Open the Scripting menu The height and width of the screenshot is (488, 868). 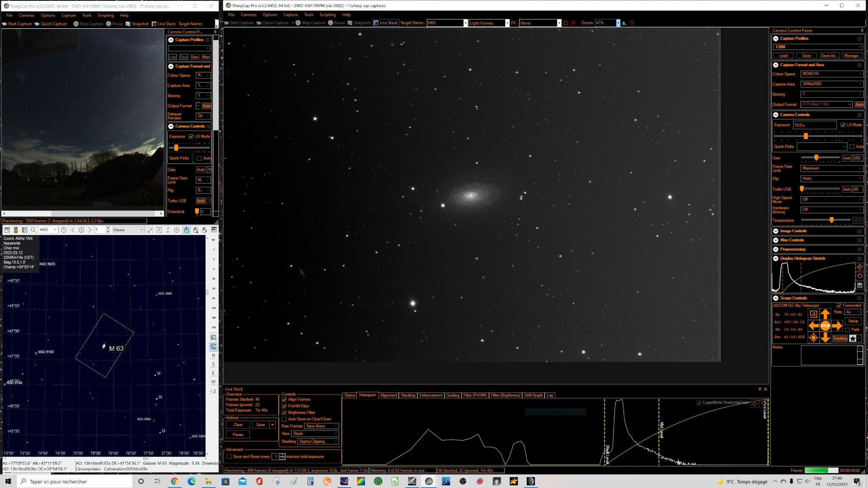(327, 14)
